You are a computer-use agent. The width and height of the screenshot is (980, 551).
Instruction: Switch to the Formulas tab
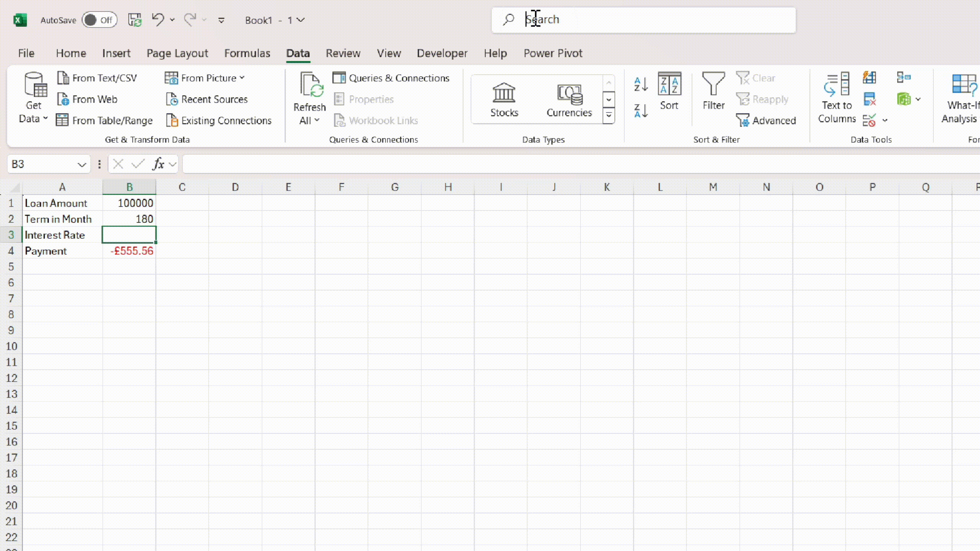(x=247, y=53)
